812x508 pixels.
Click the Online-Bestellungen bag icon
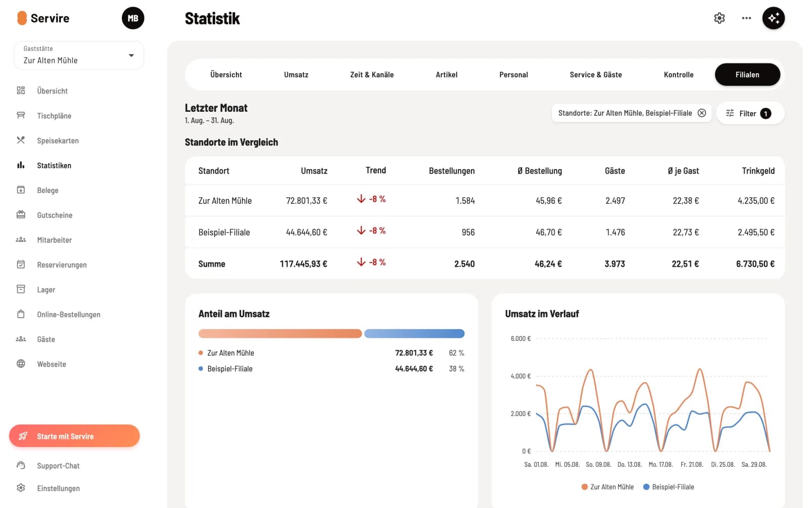(x=21, y=314)
